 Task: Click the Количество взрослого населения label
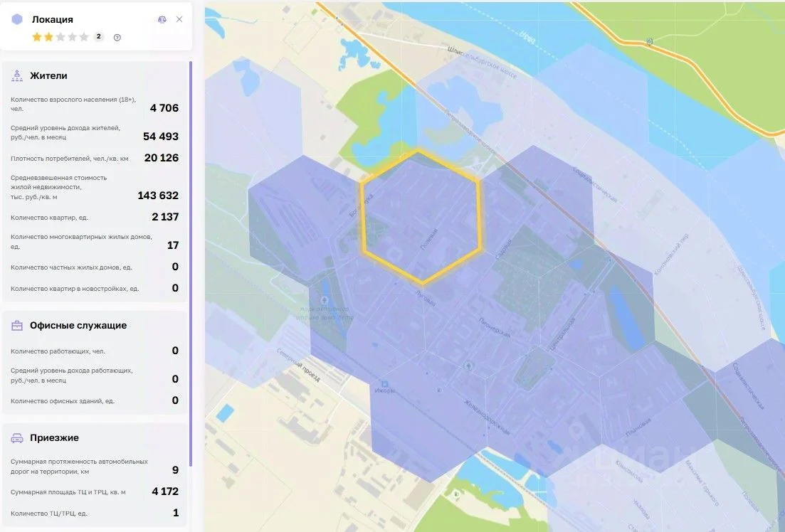click(73, 104)
